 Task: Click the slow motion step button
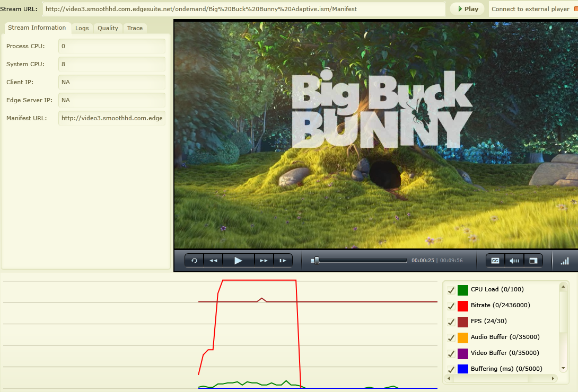click(x=283, y=261)
